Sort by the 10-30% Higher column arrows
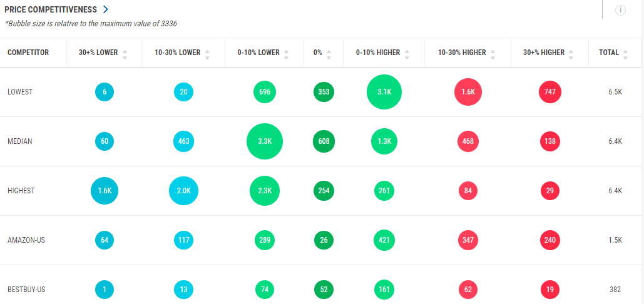 (x=493, y=54)
